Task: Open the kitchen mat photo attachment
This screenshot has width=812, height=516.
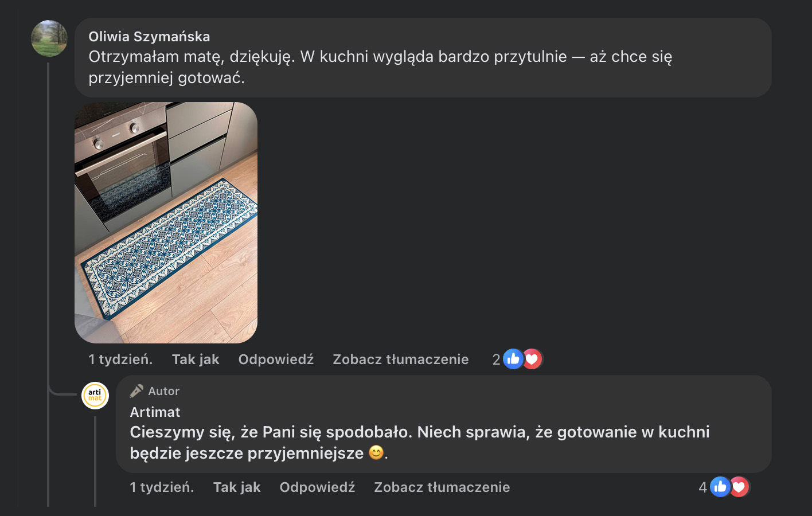Action: tap(166, 222)
